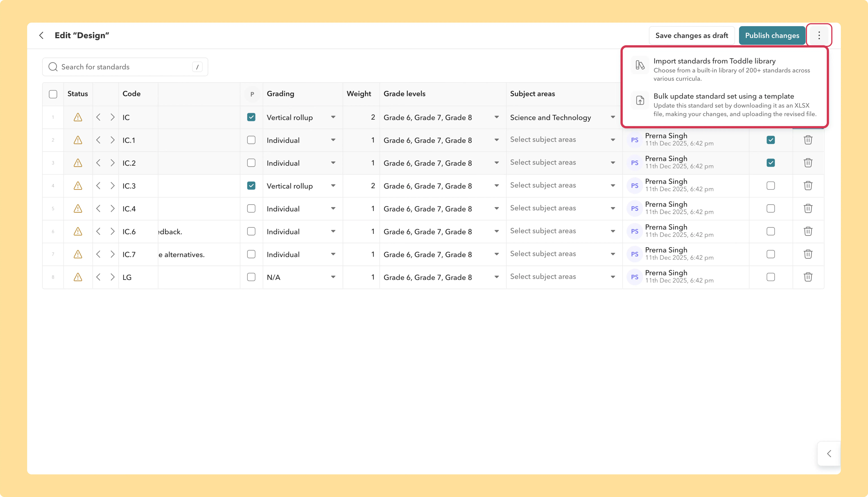Click the Save changes as draft button
Screen dimensions: 868x497
(692, 35)
